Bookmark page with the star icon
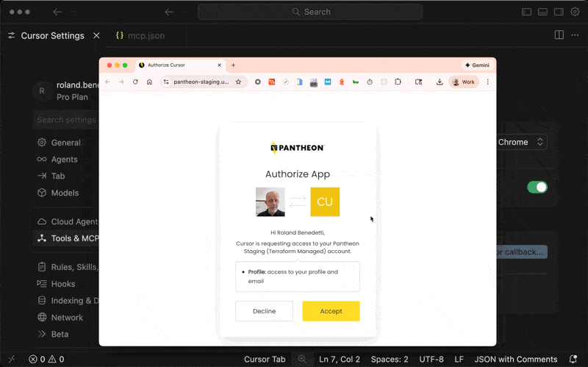Viewport: 588px width, 367px height. 238,82
